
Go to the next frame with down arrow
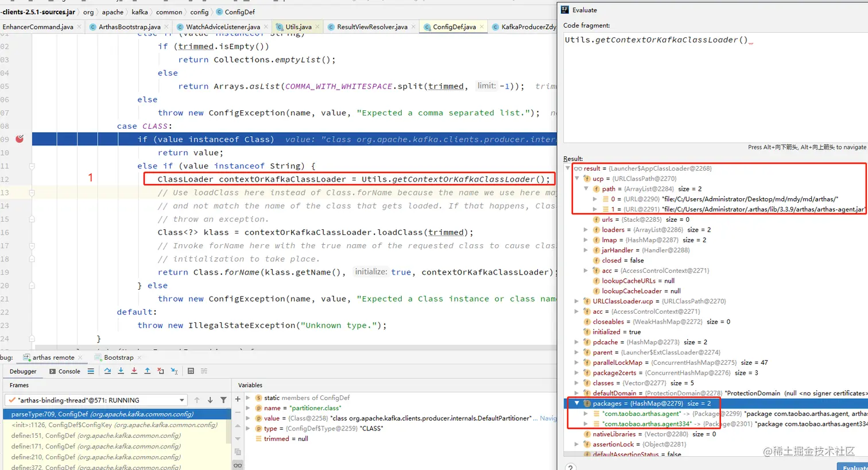(210, 400)
